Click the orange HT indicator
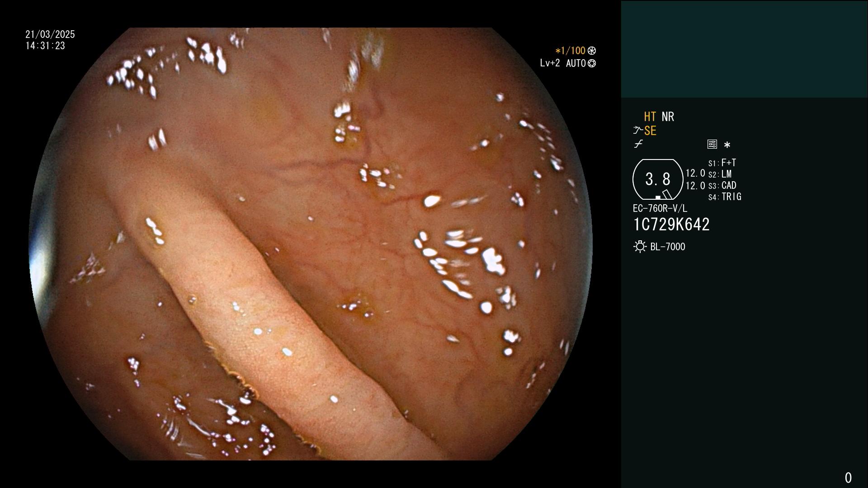The height and width of the screenshot is (488, 868). tap(650, 117)
